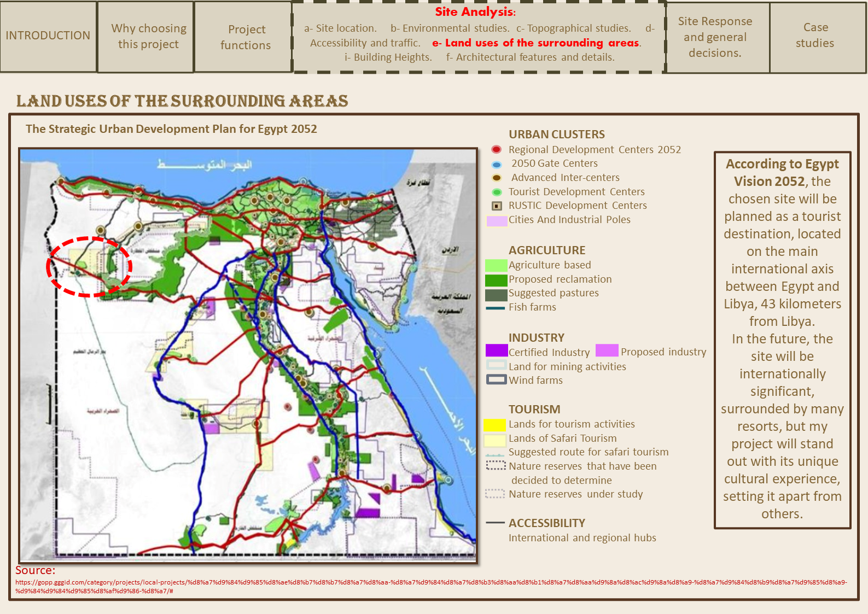Click the red Regional Development Centers legend icon
This screenshot has height=614, width=868.
point(496,149)
